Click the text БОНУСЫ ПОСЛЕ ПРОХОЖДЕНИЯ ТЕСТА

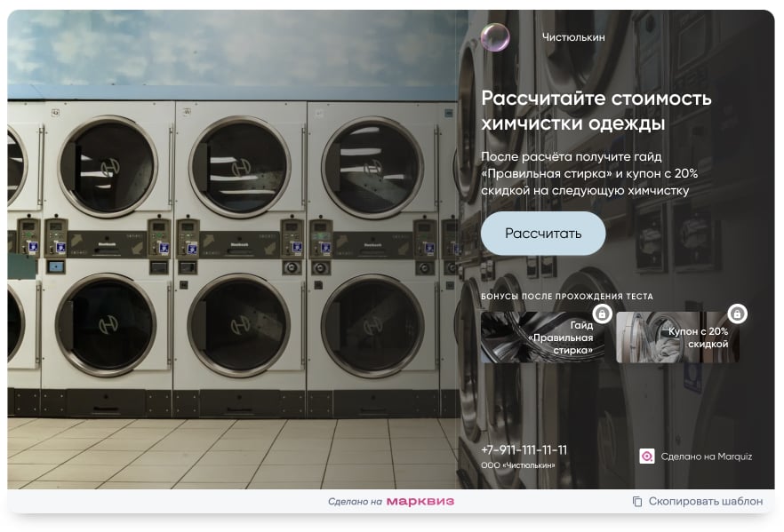point(567,297)
